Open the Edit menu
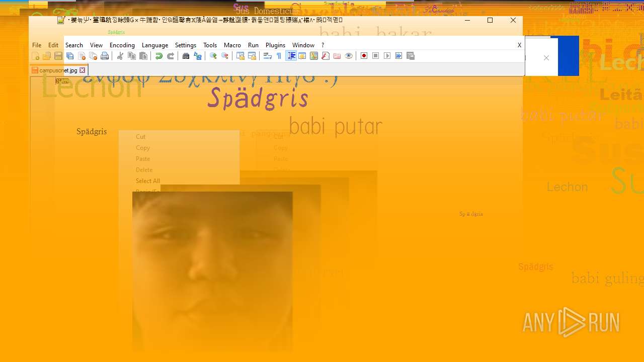644x362 pixels. [53, 45]
